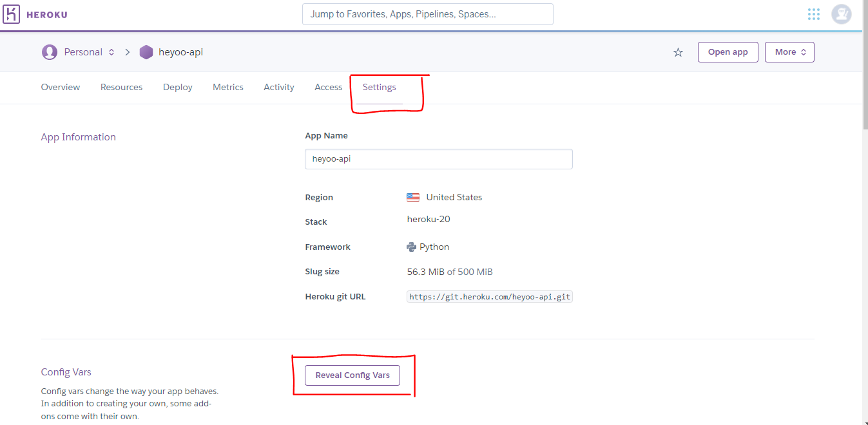Click the Config Vars heading
Image resolution: width=868 pixels, height=425 pixels.
(x=66, y=372)
